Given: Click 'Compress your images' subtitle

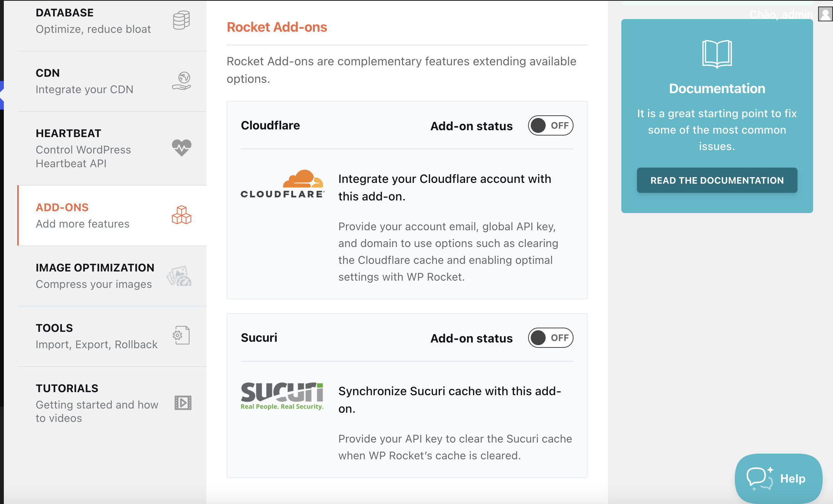Looking at the screenshot, I should tap(94, 284).
